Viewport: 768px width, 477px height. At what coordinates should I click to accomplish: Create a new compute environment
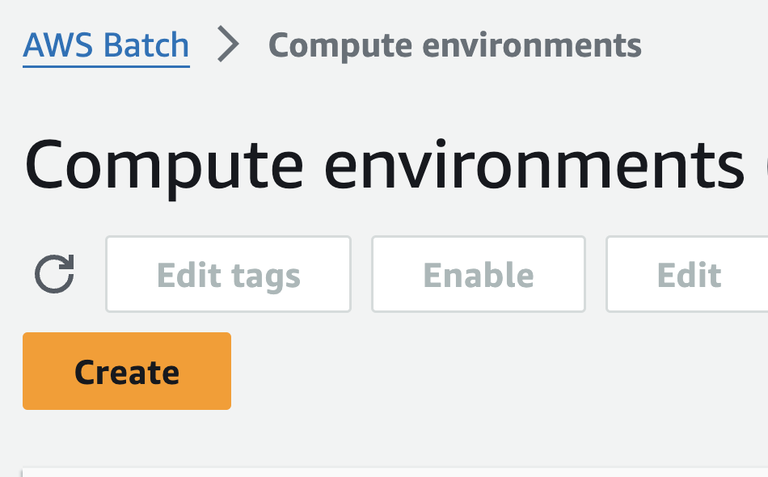click(x=127, y=372)
